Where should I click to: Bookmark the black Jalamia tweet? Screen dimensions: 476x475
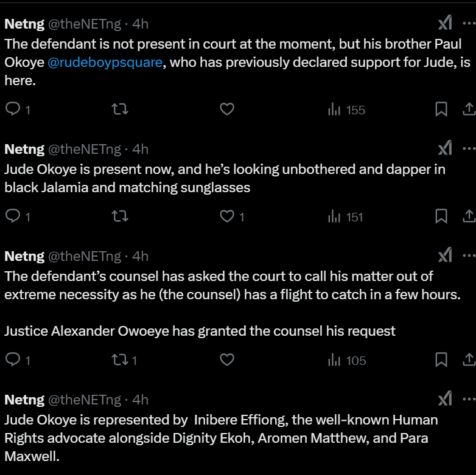pyautogui.click(x=441, y=217)
